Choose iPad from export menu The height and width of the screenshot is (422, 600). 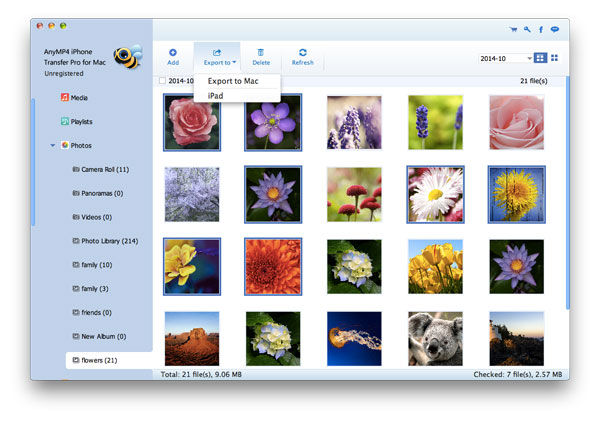click(x=216, y=95)
